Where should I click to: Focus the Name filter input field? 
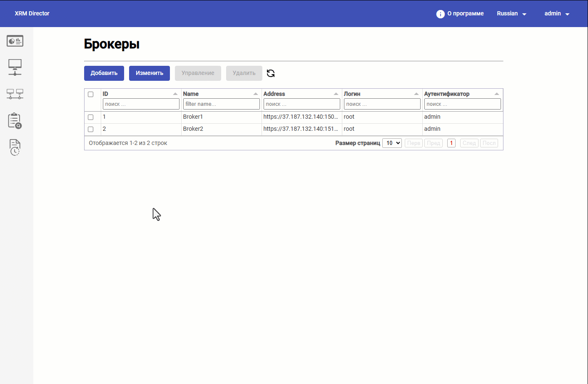click(x=221, y=104)
